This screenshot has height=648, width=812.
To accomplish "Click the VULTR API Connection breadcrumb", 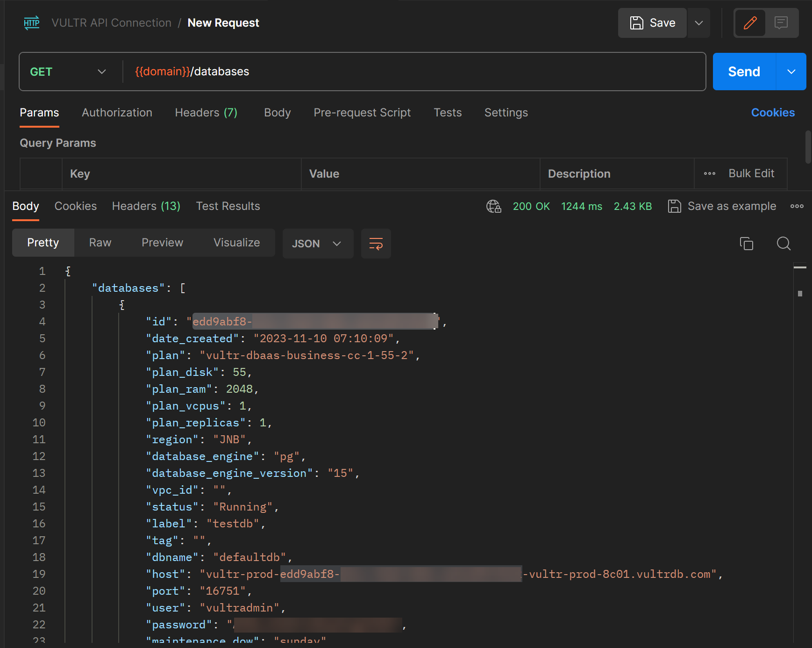I will click(x=111, y=23).
